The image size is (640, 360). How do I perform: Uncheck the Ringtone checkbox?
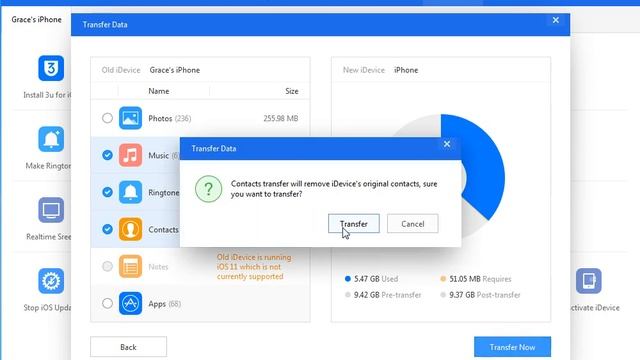click(107, 192)
